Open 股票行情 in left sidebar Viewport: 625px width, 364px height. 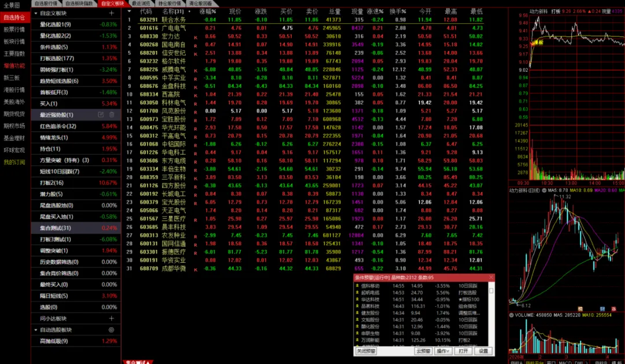(x=14, y=29)
